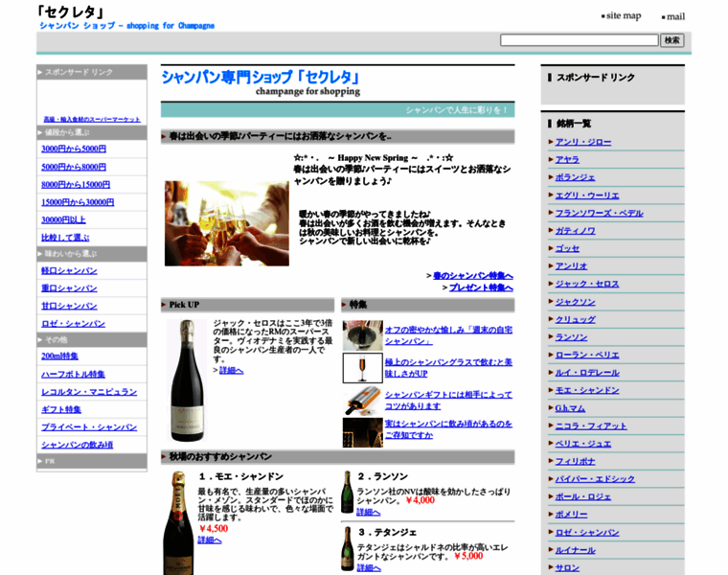Viewport: 728px width, 575px height.
Task: Open brand クリュッグ
Action: (x=576, y=319)
